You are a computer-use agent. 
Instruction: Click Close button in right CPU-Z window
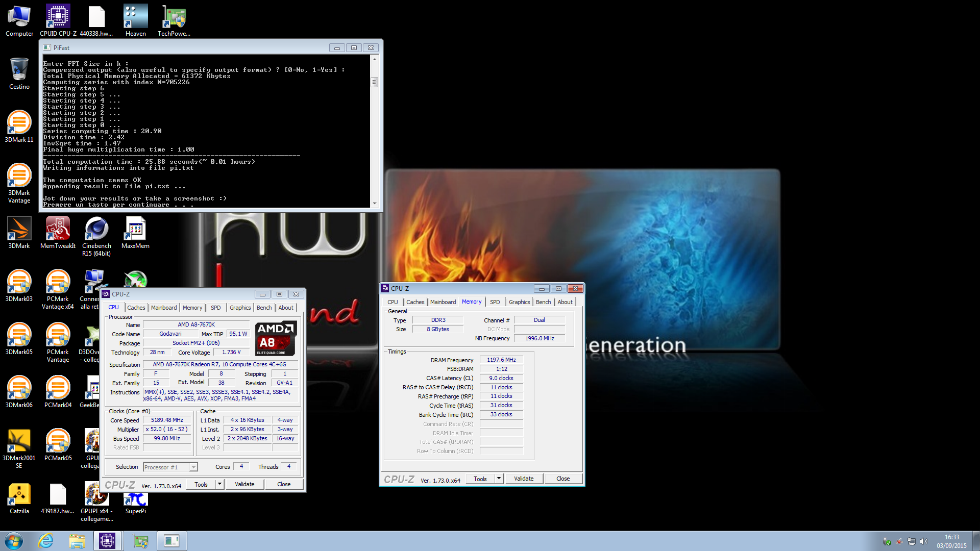563,479
